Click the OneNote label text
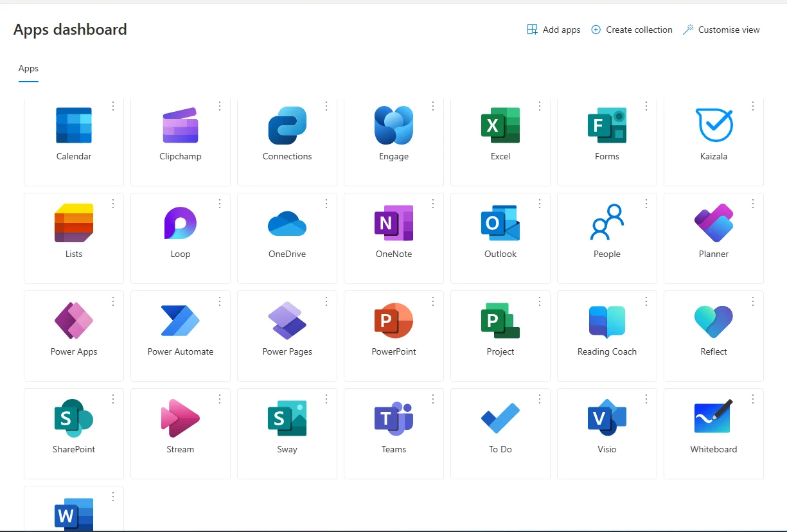 tap(394, 254)
